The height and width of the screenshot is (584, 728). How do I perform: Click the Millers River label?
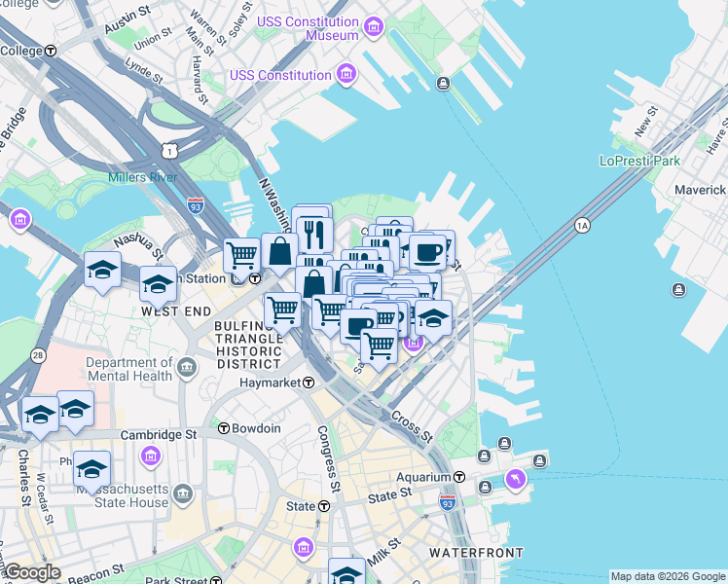142,177
